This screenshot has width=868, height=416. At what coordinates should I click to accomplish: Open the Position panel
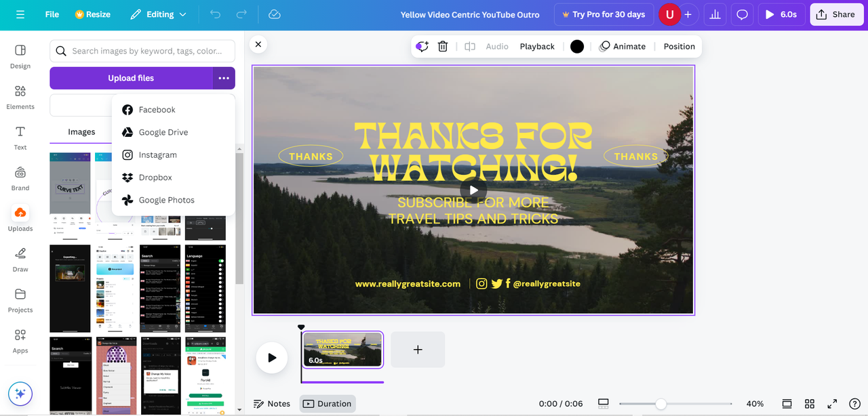click(679, 46)
